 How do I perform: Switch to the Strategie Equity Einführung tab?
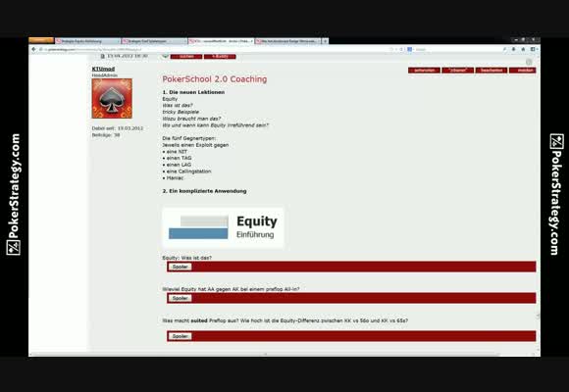coord(87,41)
